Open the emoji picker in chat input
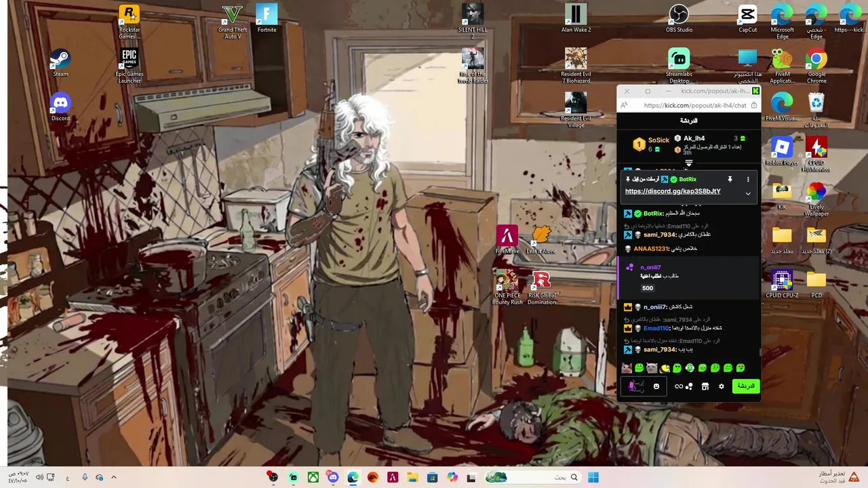The width and height of the screenshot is (868, 488). click(x=656, y=386)
